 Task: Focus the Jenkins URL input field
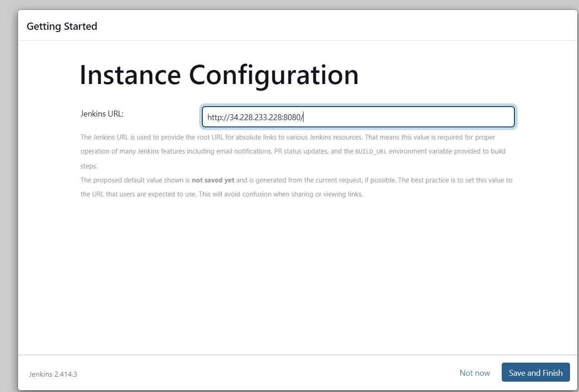(x=358, y=117)
